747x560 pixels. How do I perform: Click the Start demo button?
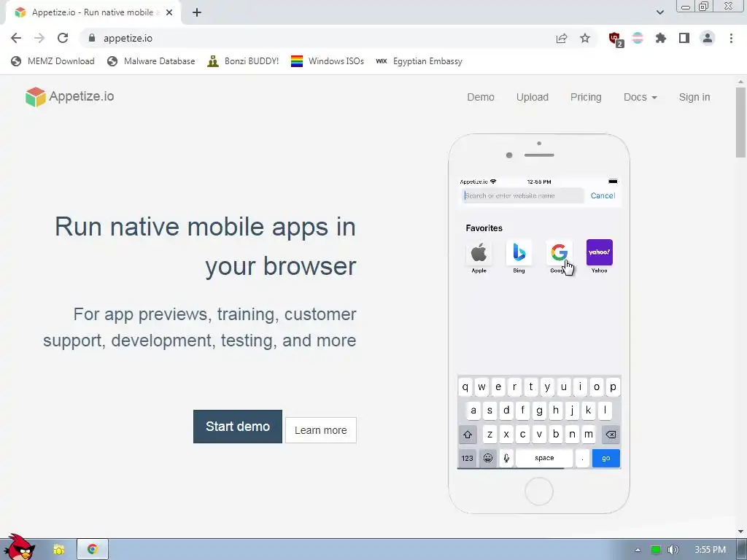(238, 426)
